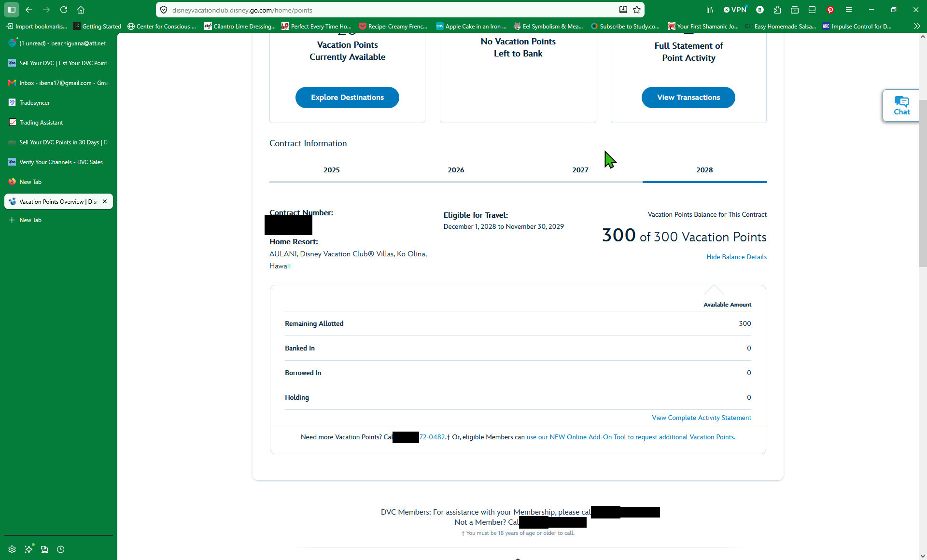The height and width of the screenshot is (560, 927).
Task: Open the browser home page
Action: coord(81,10)
